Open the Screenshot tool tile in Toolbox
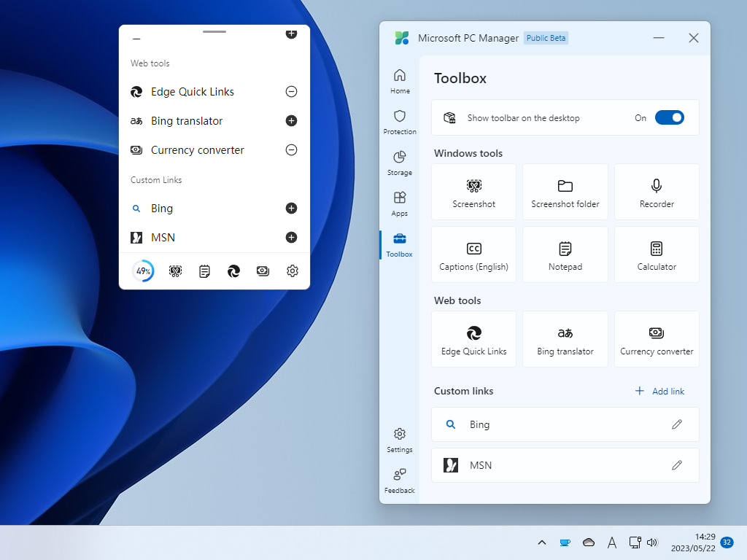The height and width of the screenshot is (560, 747). pos(473,192)
